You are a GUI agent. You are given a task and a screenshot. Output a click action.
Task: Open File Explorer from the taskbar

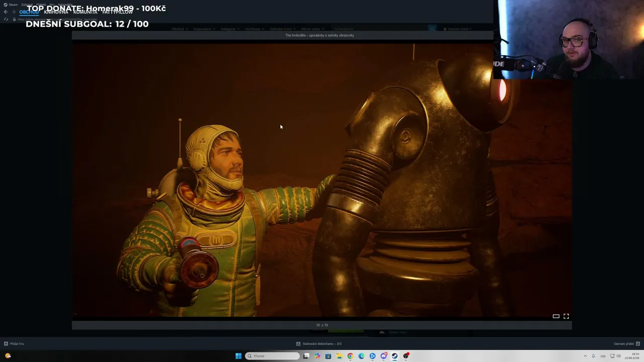click(x=339, y=356)
